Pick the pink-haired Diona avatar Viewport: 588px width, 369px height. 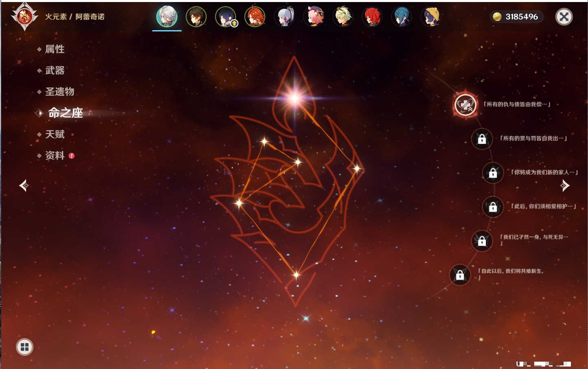click(x=314, y=17)
